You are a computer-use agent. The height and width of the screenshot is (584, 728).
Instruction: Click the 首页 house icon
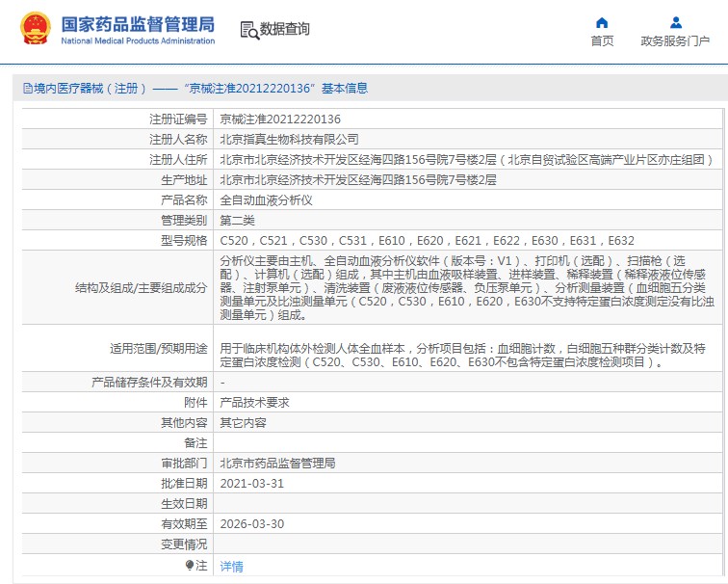(x=602, y=22)
